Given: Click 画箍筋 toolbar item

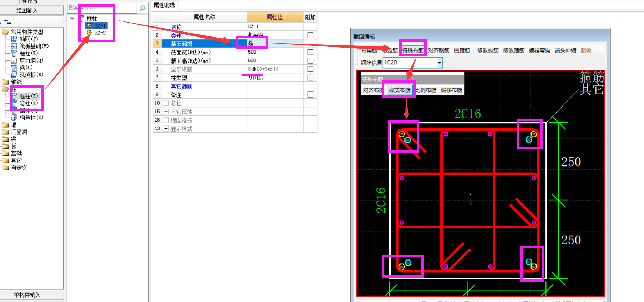Looking at the screenshot, I should coord(462,50).
